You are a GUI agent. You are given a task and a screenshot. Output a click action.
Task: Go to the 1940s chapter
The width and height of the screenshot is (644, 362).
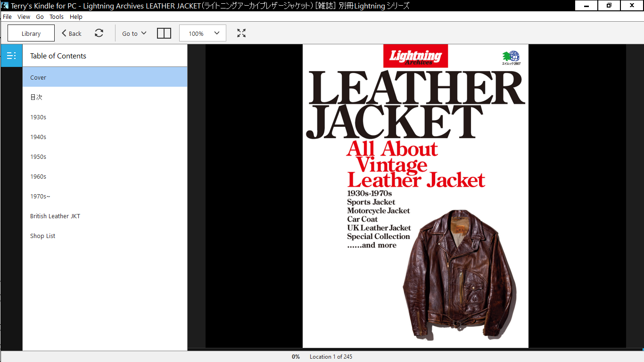105,137
